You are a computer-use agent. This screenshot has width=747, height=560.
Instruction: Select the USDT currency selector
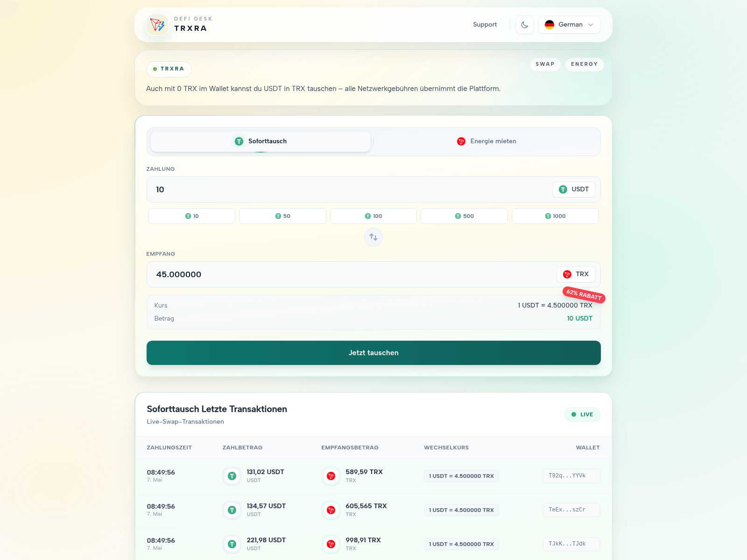click(574, 189)
